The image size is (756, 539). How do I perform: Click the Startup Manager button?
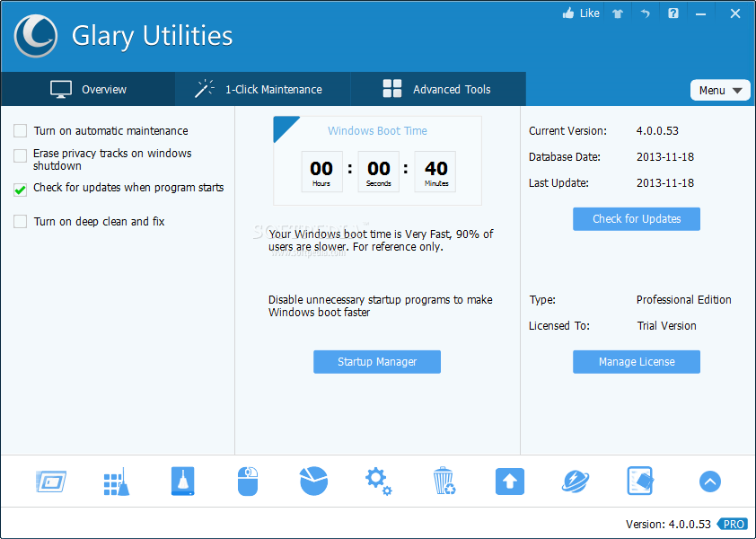(377, 362)
